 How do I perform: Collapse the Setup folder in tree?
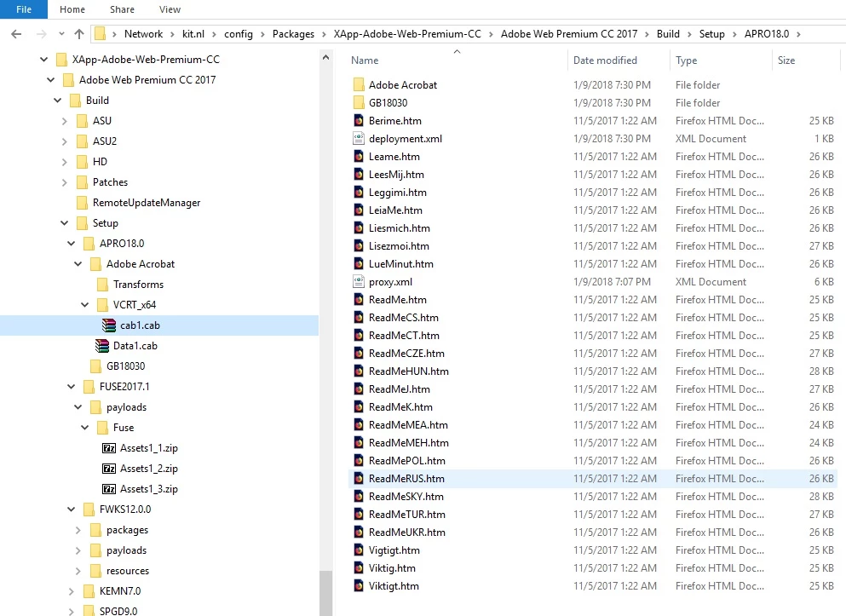(x=64, y=222)
